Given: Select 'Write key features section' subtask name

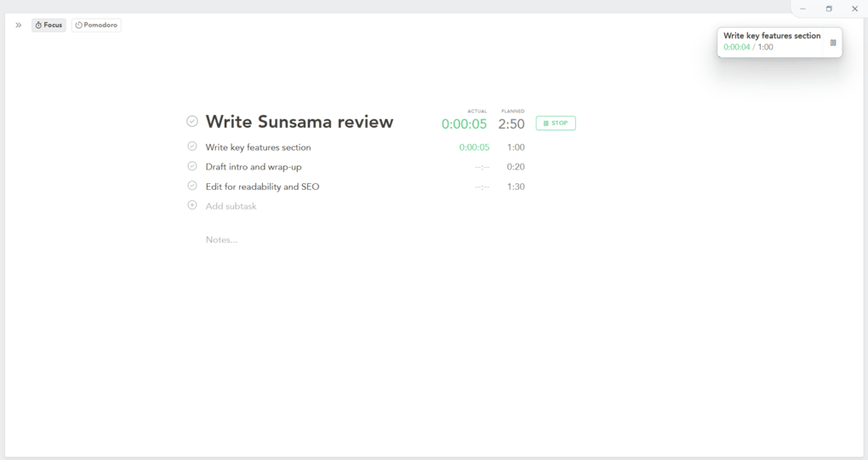Looking at the screenshot, I should 258,147.
